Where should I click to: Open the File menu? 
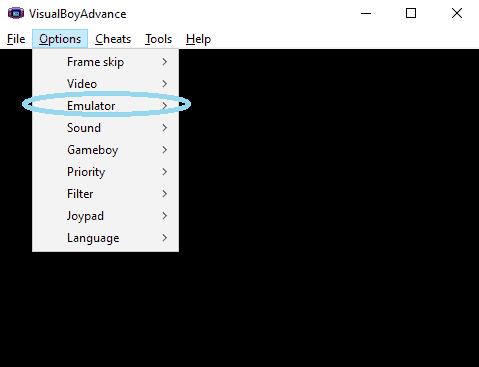pos(16,39)
